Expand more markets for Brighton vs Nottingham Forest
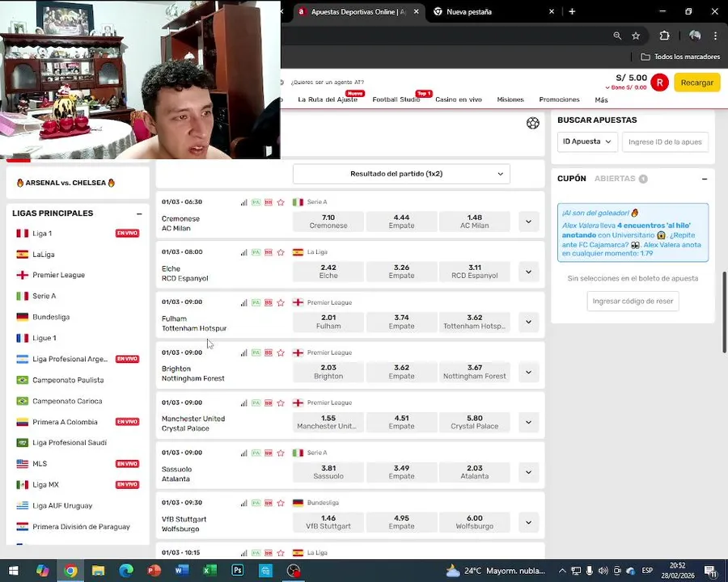 (528, 372)
